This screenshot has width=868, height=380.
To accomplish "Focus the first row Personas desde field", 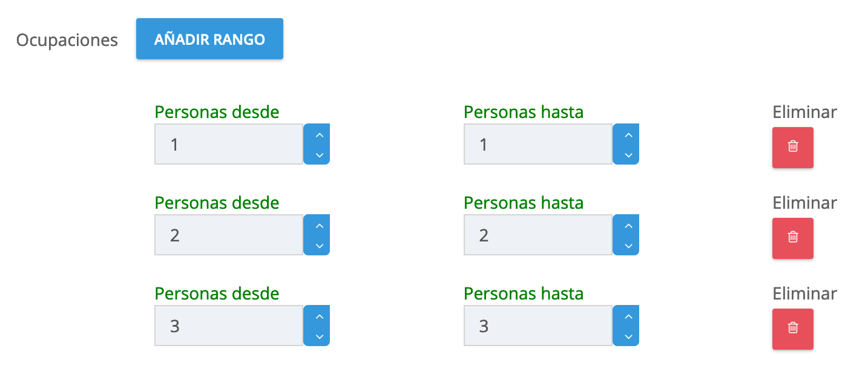I will point(229,145).
